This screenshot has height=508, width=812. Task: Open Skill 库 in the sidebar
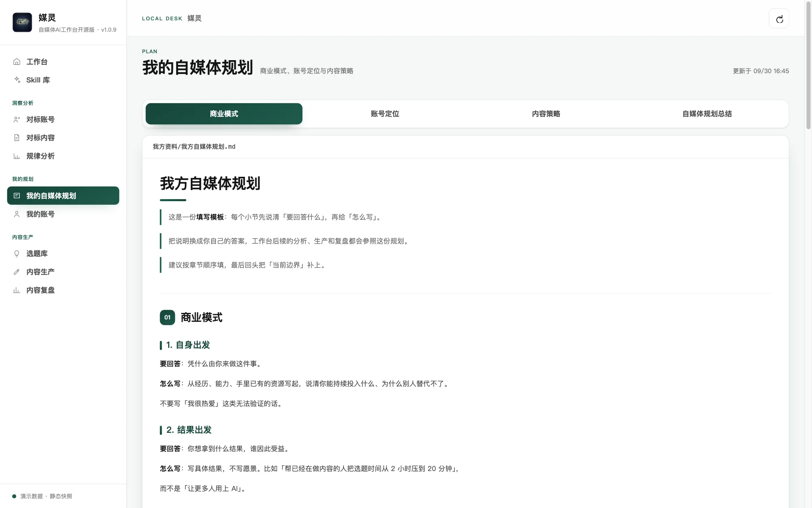[63, 80]
